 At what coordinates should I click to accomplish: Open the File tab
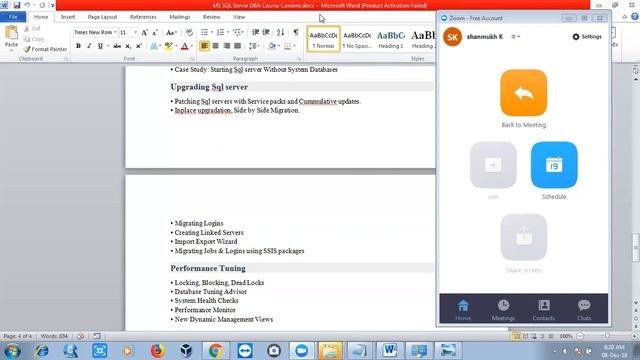click(13, 17)
